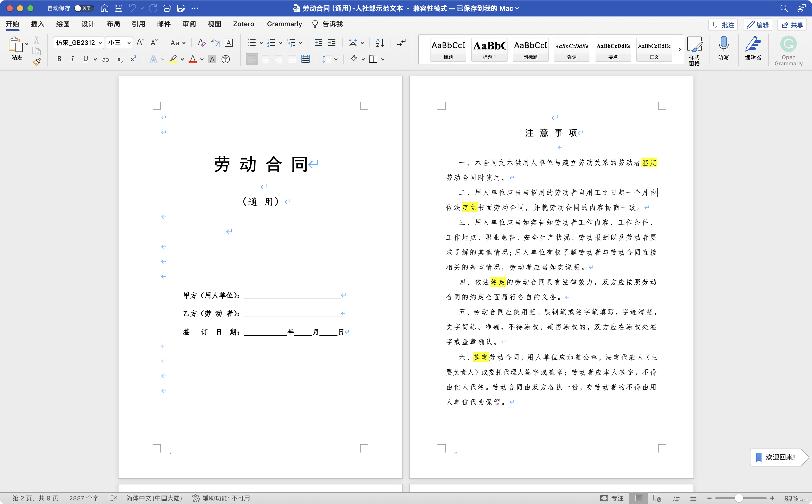The image size is (812, 504).
Task: Click the Redo circular arrow icon
Action: (153, 8)
